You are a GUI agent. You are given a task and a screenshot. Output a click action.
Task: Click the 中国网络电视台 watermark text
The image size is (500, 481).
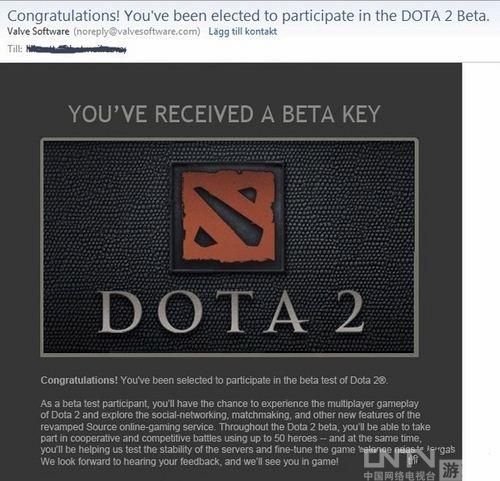[x=399, y=476]
